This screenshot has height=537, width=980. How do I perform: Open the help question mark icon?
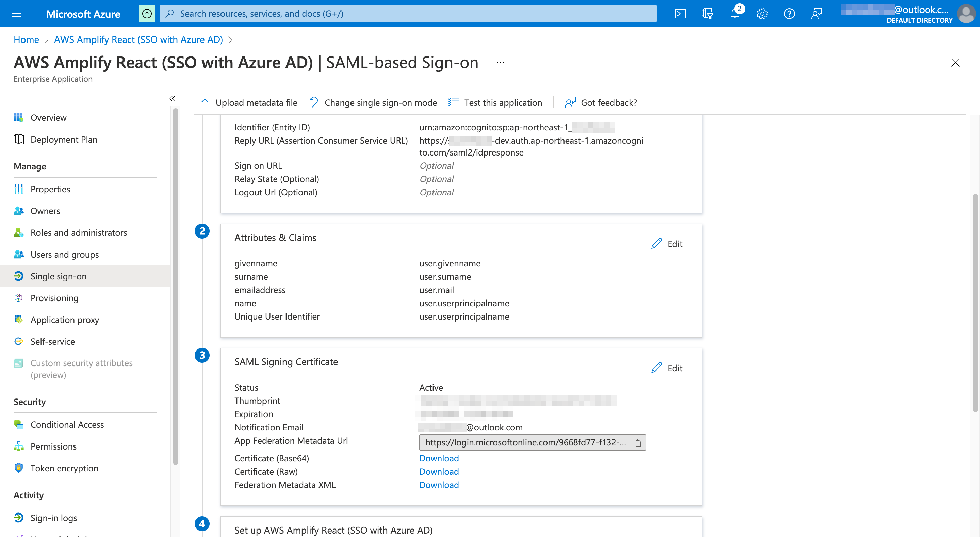point(789,13)
